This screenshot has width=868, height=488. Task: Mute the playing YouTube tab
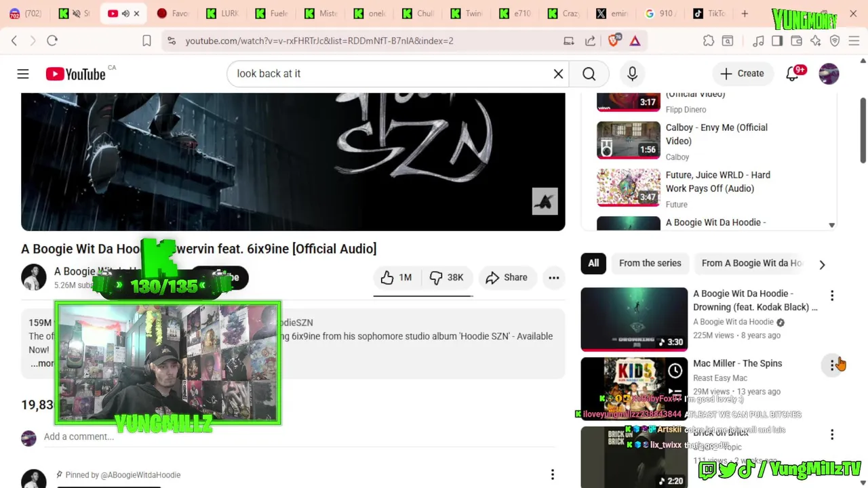coord(125,14)
